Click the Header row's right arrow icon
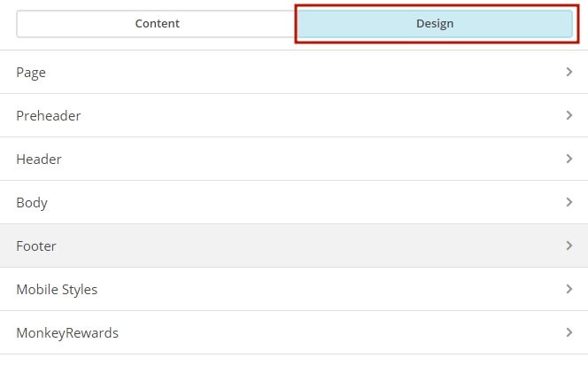This screenshot has width=588, height=366. 569,159
